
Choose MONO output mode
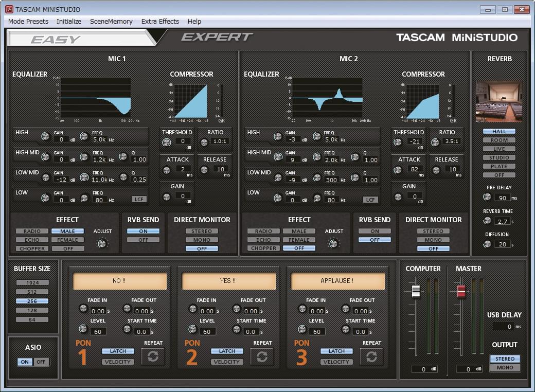coord(505,367)
